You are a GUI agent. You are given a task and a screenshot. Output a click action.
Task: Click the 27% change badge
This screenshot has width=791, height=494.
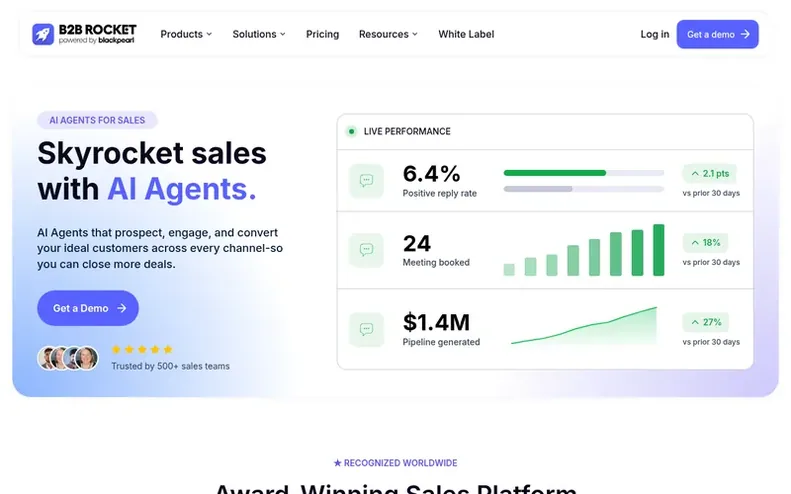[705, 322]
